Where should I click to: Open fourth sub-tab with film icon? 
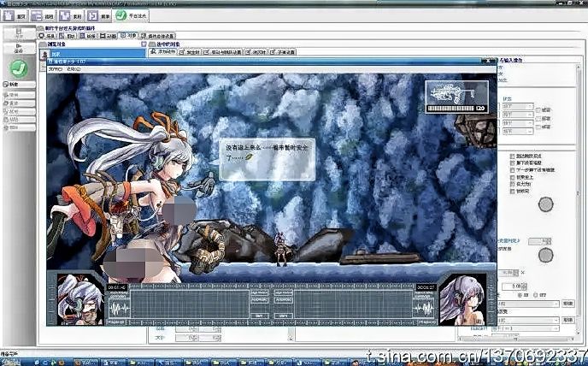coord(108,36)
